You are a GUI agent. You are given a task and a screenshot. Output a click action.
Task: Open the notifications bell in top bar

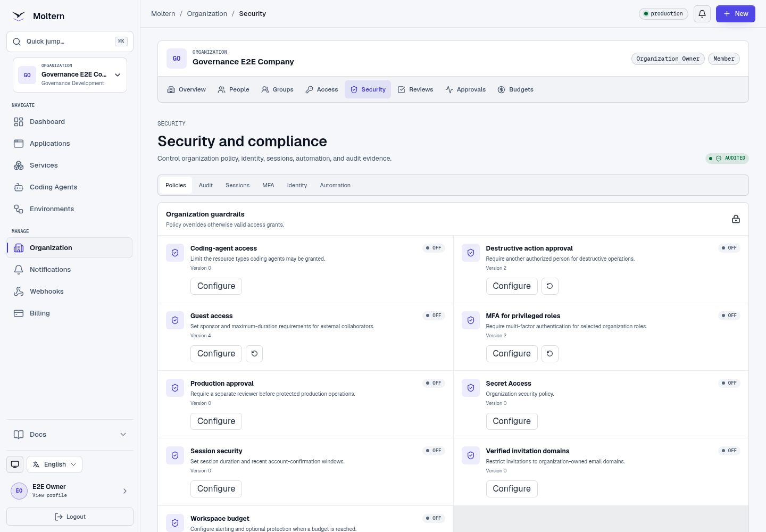pos(702,14)
